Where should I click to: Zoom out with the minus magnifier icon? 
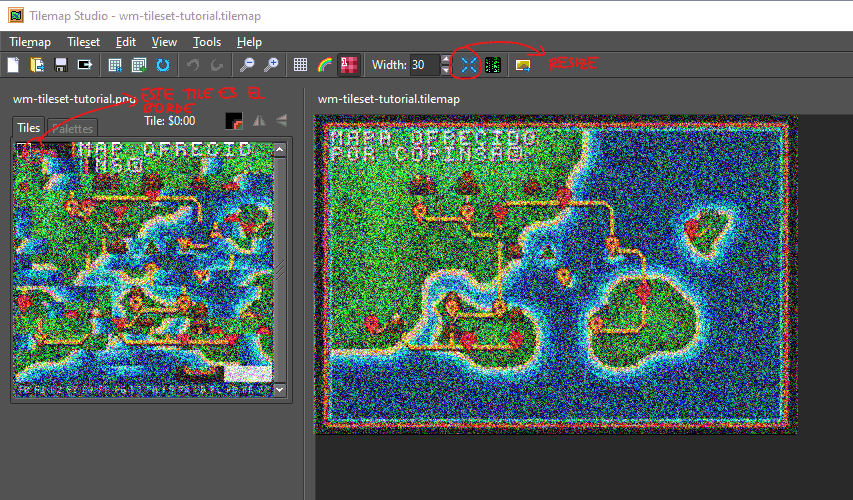tap(247, 65)
